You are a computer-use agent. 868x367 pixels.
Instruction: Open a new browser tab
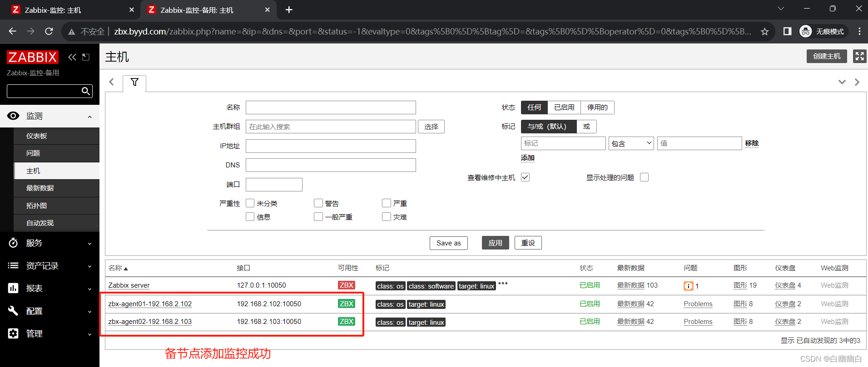[289, 10]
